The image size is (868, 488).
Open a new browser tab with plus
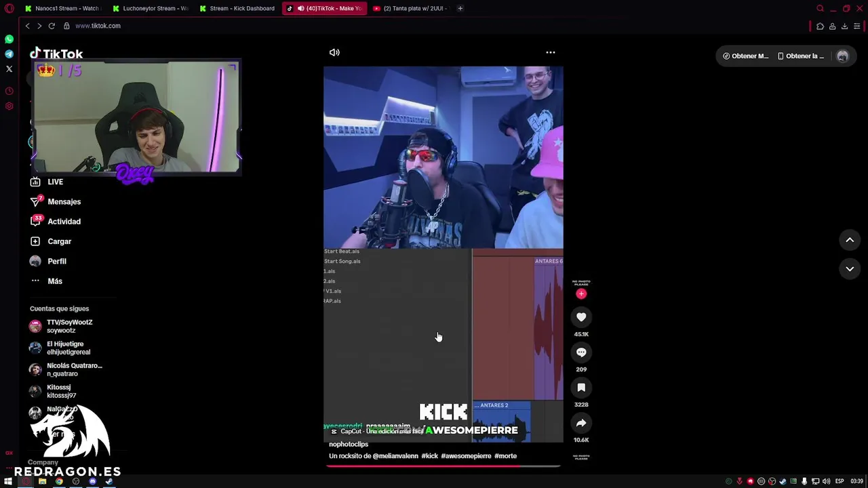[x=460, y=8]
